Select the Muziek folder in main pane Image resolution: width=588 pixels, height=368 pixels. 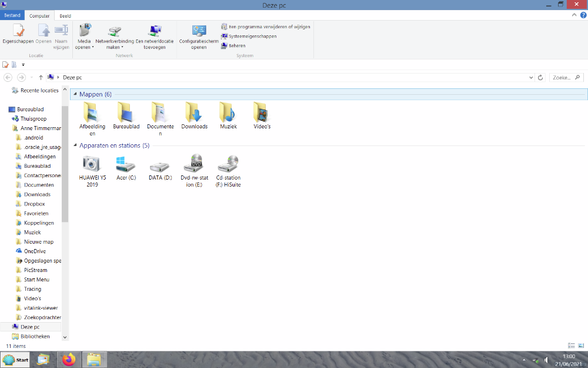click(x=228, y=113)
